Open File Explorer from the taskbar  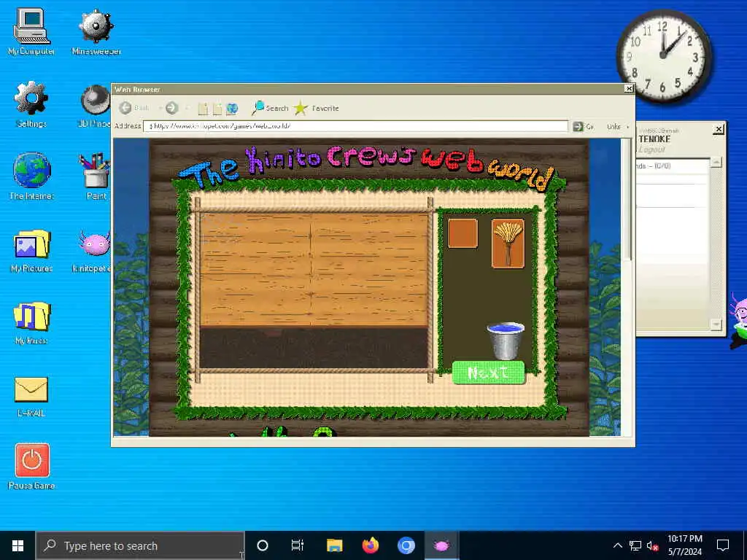tap(334, 545)
